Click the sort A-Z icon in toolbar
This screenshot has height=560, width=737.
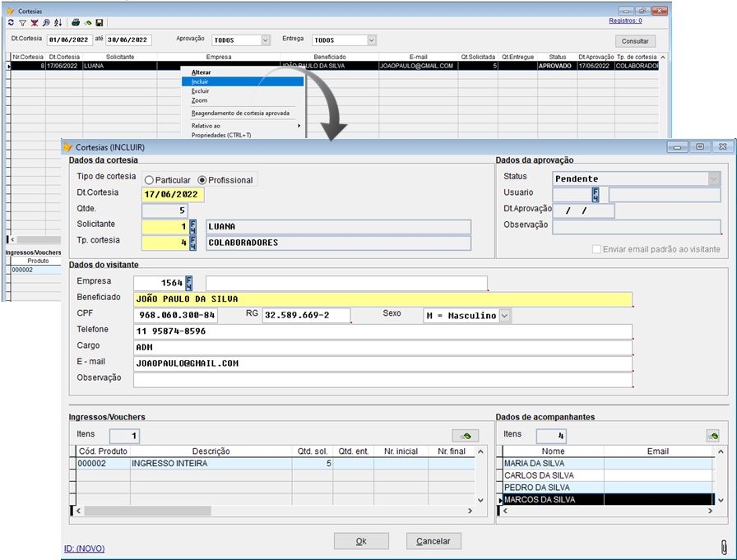pos(58,23)
